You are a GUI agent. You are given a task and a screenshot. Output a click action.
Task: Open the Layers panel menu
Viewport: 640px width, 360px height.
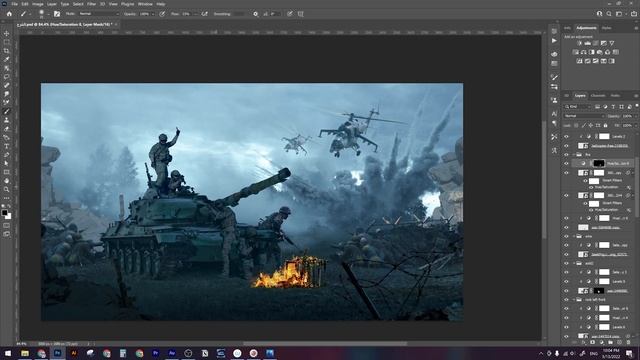click(636, 96)
